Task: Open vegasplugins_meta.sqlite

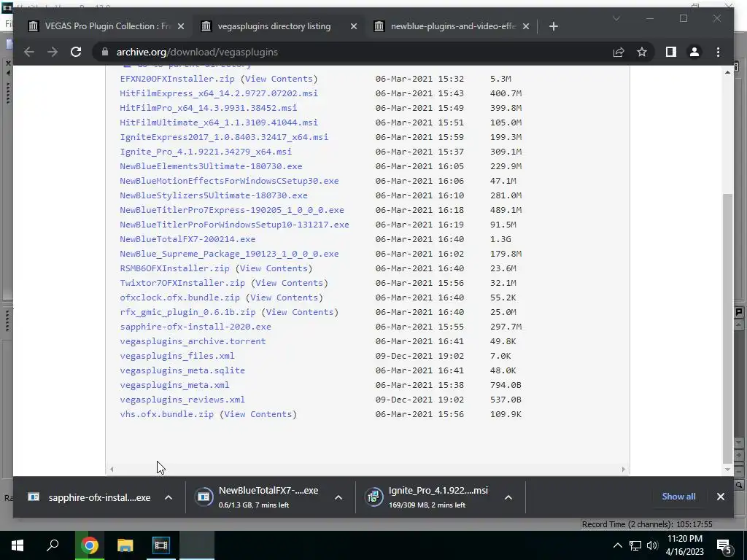Action: click(182, 370)
